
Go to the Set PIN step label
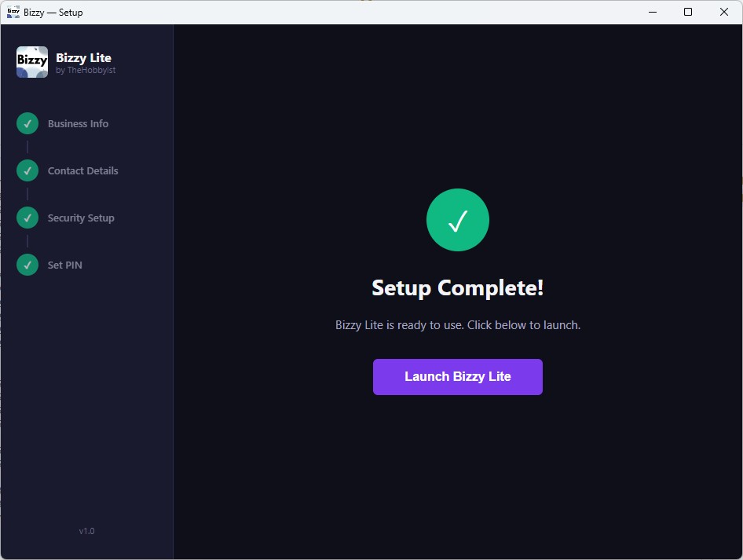tap(64, 265)
